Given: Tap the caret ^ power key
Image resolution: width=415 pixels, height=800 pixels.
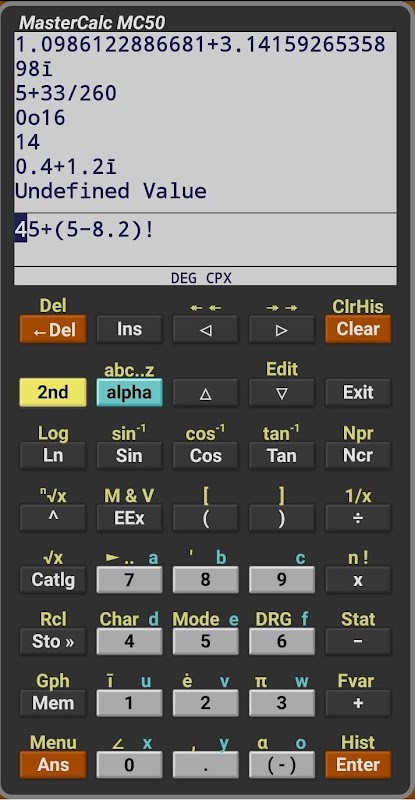Looking at the screenshot, I should coord(53,518).
